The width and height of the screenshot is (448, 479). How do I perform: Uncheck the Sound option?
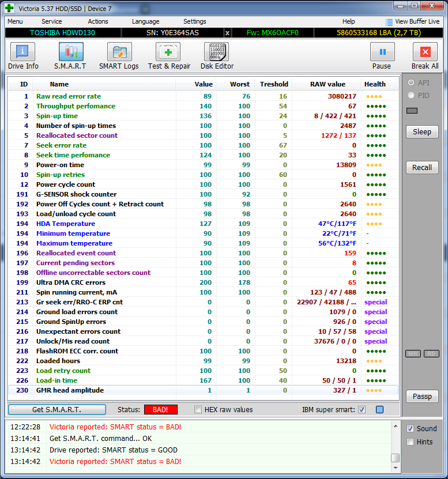pos(410,429)
